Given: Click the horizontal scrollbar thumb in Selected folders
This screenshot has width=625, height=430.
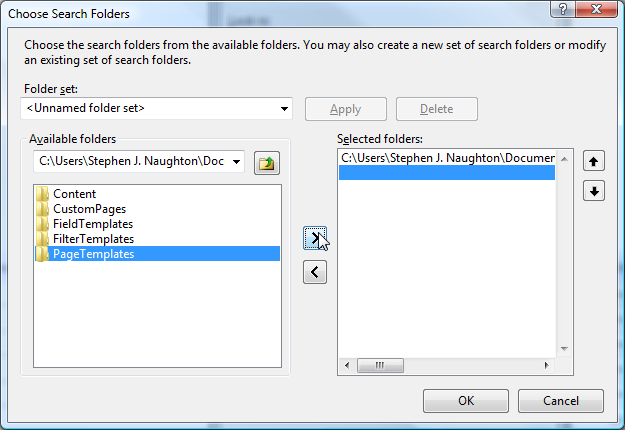Looking at the screenshot, I should tap(380, 365).
